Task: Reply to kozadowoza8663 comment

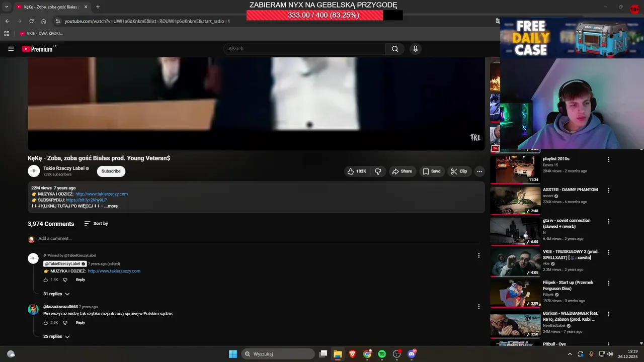Action: [x=80, y=323]
